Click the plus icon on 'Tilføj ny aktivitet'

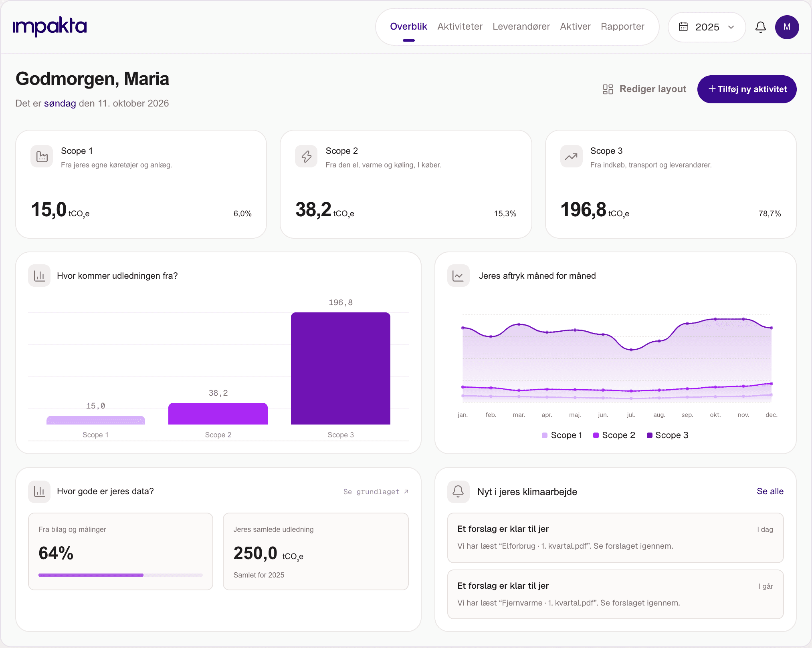(712, 89)
